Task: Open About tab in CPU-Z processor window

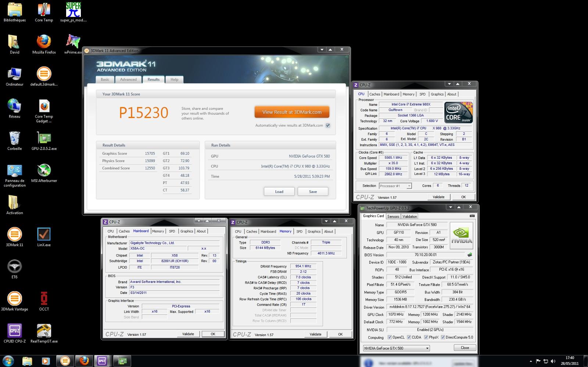Action: [452, 94]
